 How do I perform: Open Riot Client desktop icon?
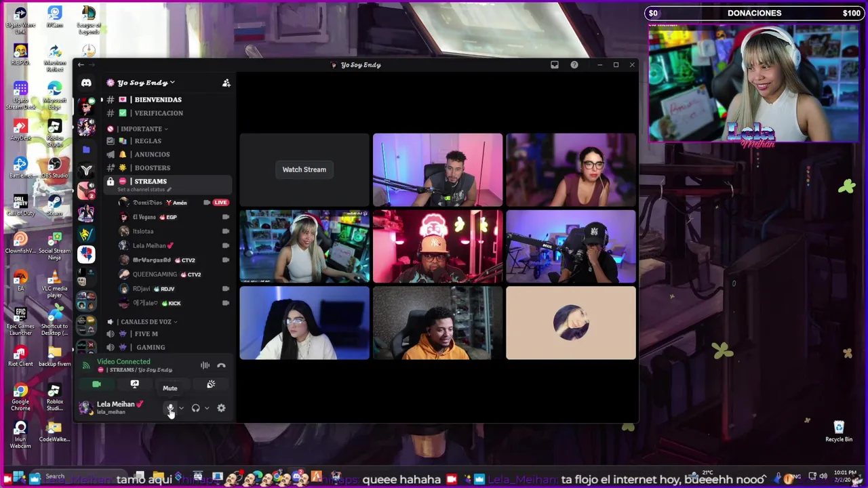[x=20, y=357]
